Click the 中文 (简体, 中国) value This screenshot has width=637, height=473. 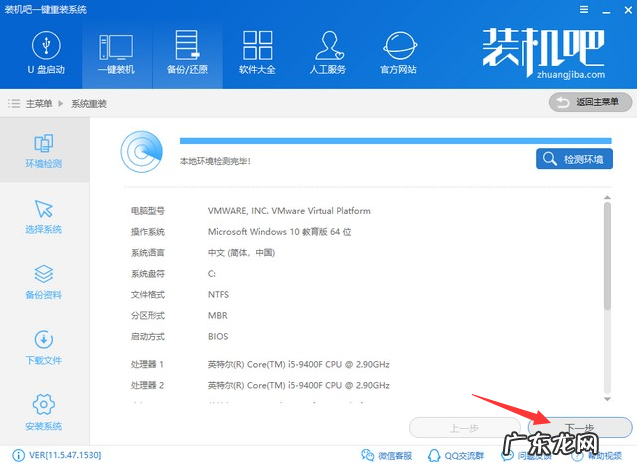241,253
